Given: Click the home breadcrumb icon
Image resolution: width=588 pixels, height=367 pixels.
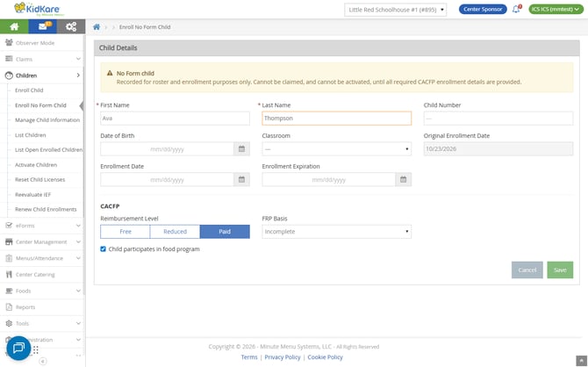Looking at the screenshot, I should pyautogui.click(x=97, y=27).
